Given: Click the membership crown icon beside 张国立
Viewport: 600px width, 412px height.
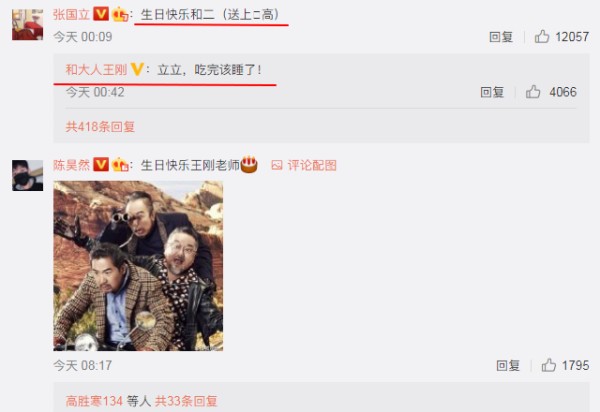Looking at the screenshot, I should [x=120, y=15].
